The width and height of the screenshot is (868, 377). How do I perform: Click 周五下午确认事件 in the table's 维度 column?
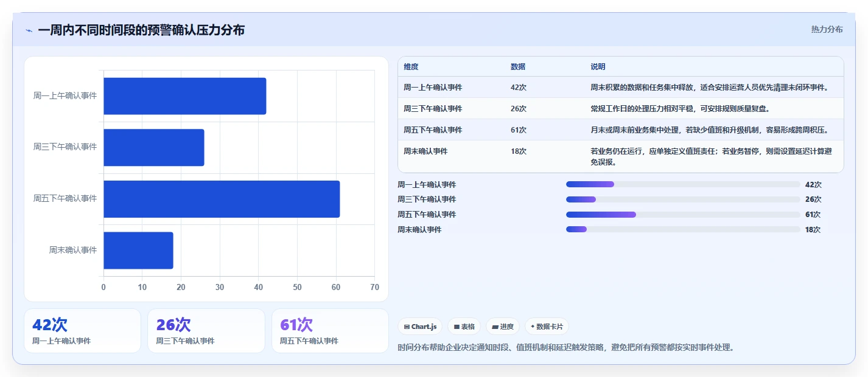tap(433, 130)
